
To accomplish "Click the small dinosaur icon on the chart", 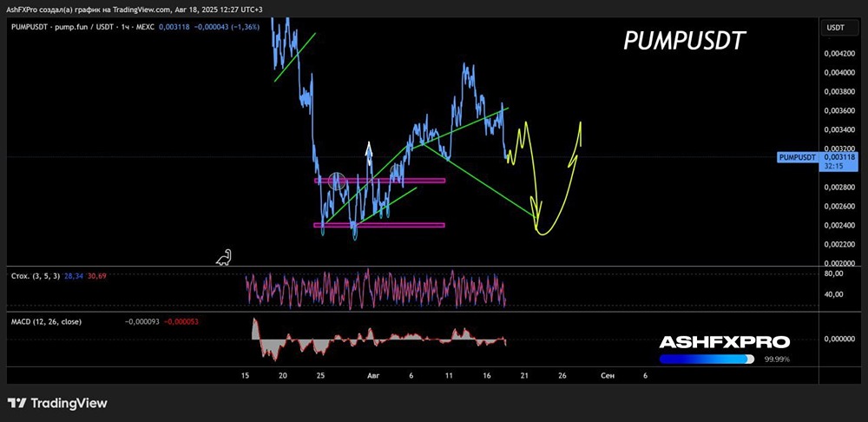I will (x=224, y=258).
